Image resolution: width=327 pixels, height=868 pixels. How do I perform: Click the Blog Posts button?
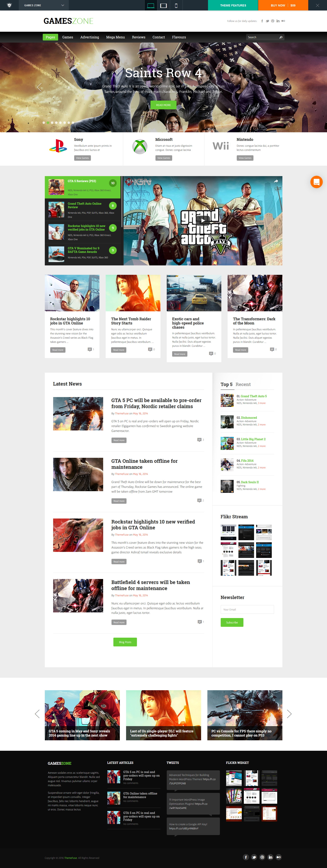125,642
